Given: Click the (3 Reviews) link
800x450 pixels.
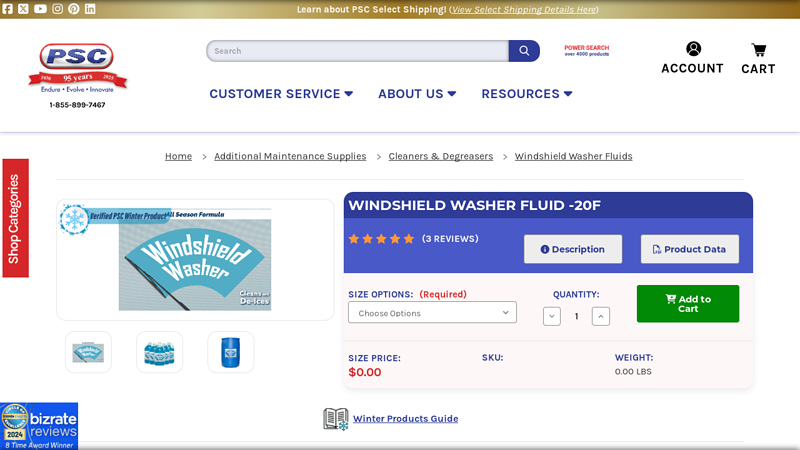Looking at the screenshot, I should (x=450, y=239).
